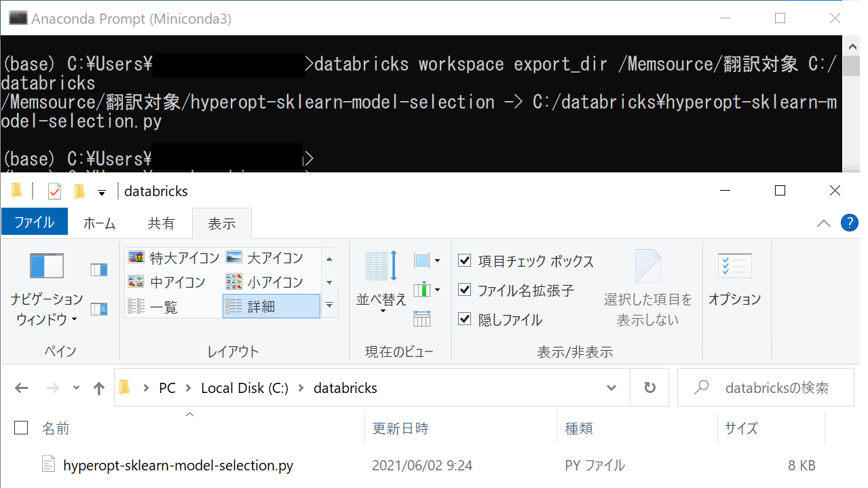Viewport: 868px width, 488px height.
Task: Go forward with the forward arrow
Action: click(52, 388)
